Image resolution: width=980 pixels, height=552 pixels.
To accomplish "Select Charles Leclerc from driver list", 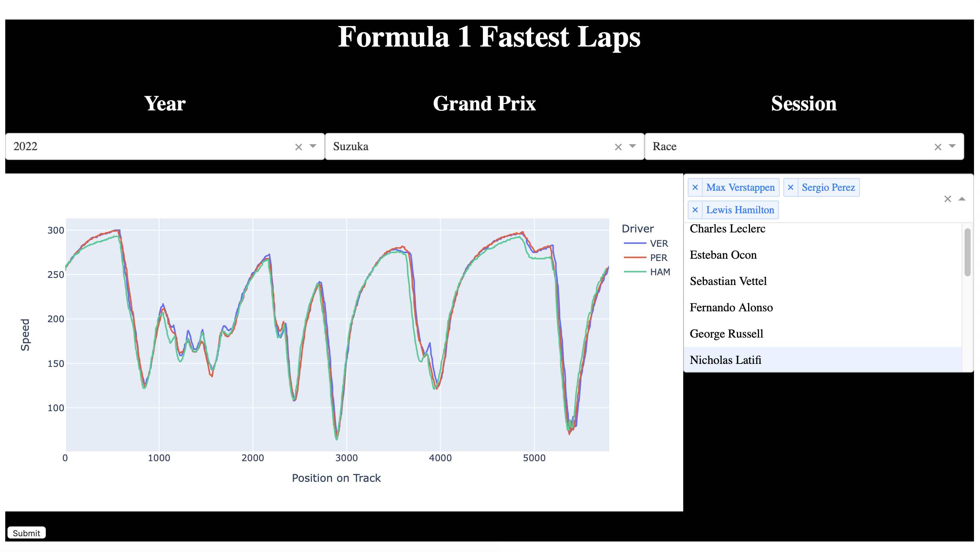I will (728, 229).
